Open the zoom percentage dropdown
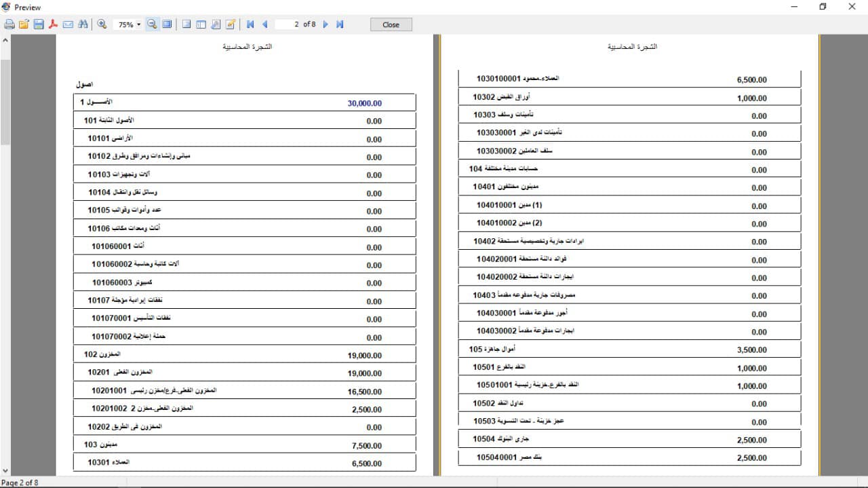This screenshot has height=488, width=868. [138, 24]
